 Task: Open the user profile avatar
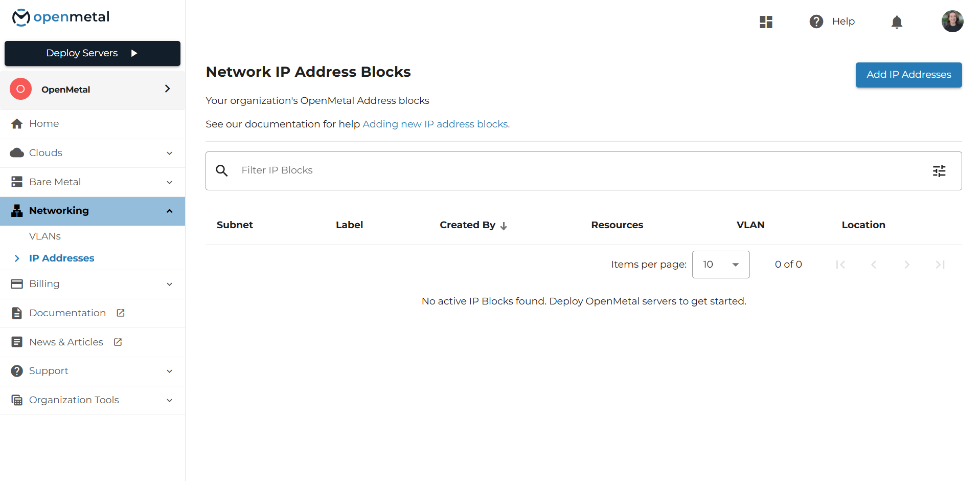952,21
